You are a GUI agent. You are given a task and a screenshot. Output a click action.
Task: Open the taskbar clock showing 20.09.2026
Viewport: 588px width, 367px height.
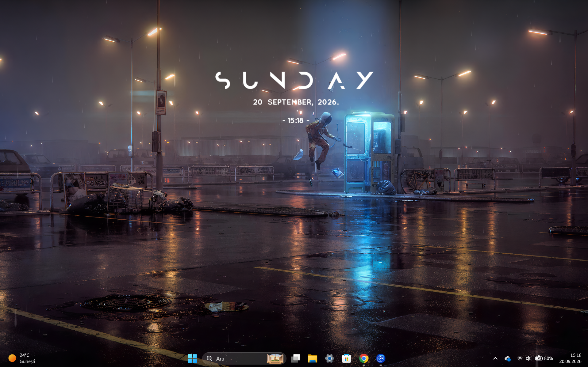point(570,358)
